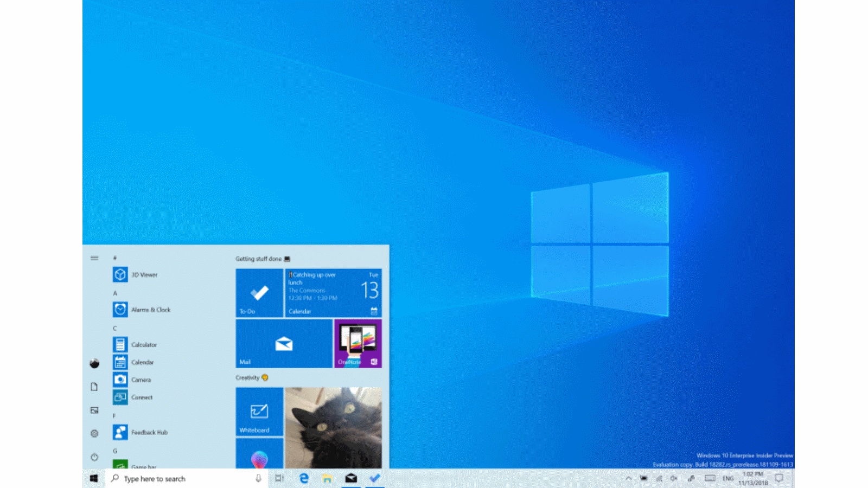Image resolution: width=868 pixels, height=488 pixels.
Task: Click the Power button in the Start menu
Action: pyautogui.click(x=95, y=456)
